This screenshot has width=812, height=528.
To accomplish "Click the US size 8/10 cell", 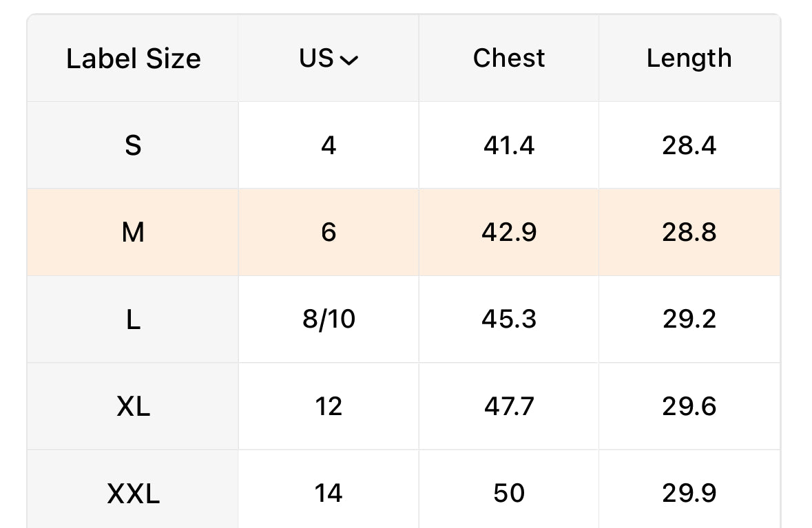I will 329,319.
